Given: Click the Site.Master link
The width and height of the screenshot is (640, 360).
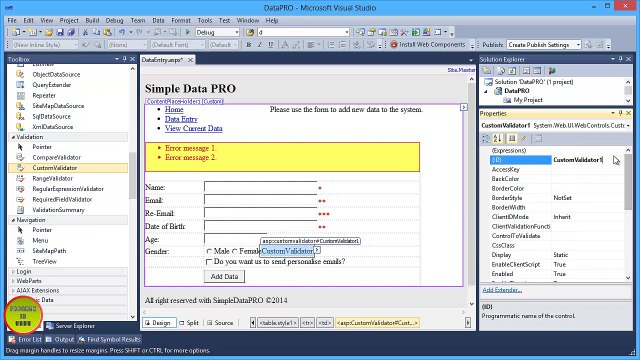Looking at the screenshot, I should (461, 70).
